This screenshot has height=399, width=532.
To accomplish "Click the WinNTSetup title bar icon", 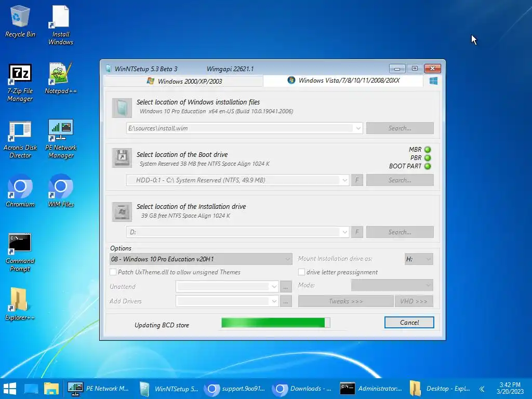I will (108, 69).
